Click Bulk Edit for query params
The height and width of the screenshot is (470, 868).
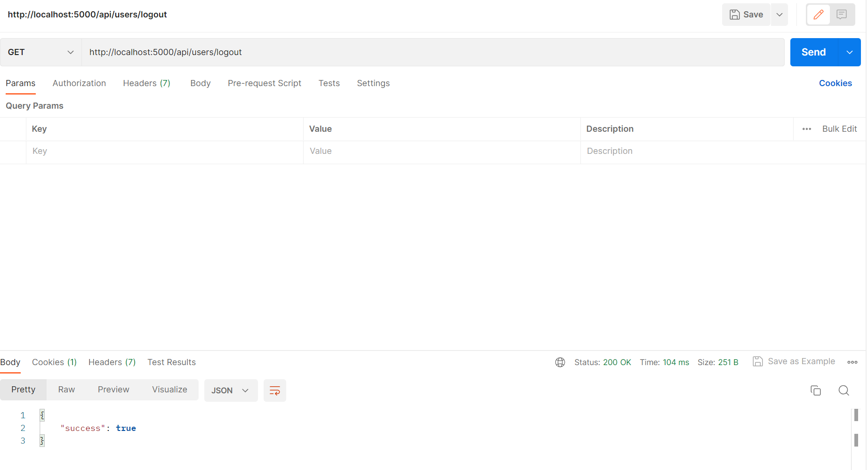(840, 129)
